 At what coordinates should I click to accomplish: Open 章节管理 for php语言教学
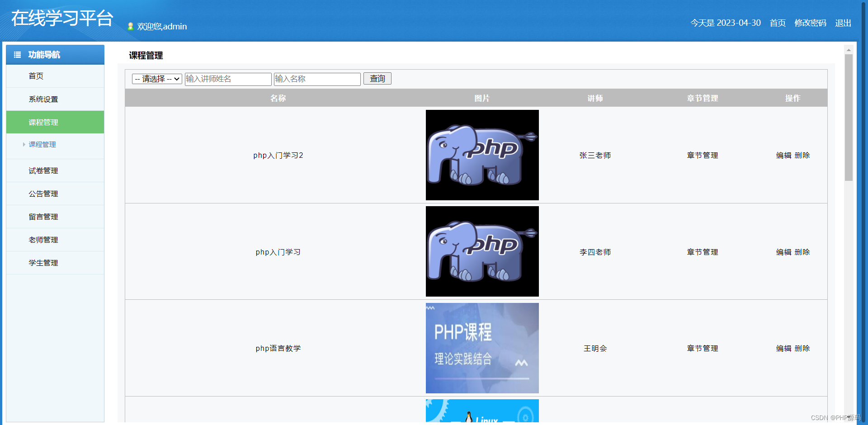pos(703,348)
